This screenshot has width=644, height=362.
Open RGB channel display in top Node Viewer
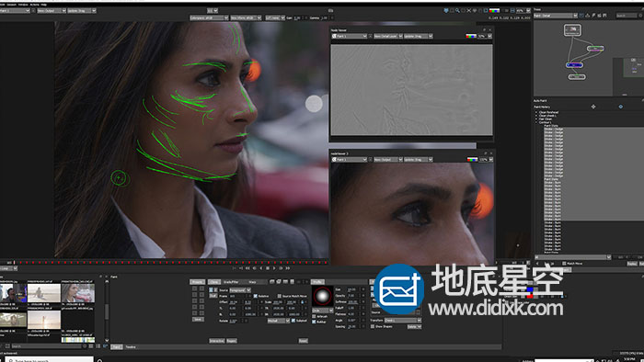click(x=471, y=36)
